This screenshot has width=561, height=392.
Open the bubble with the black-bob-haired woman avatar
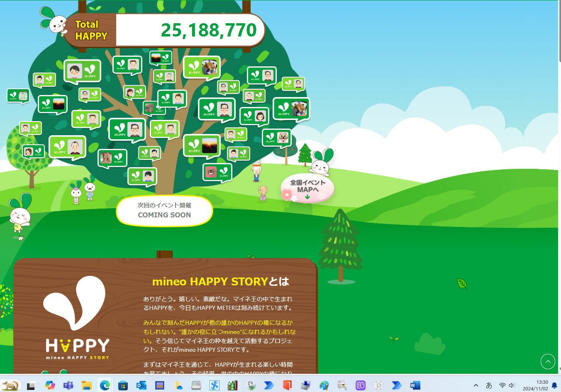pyautogui.click(x=254, y=117)
